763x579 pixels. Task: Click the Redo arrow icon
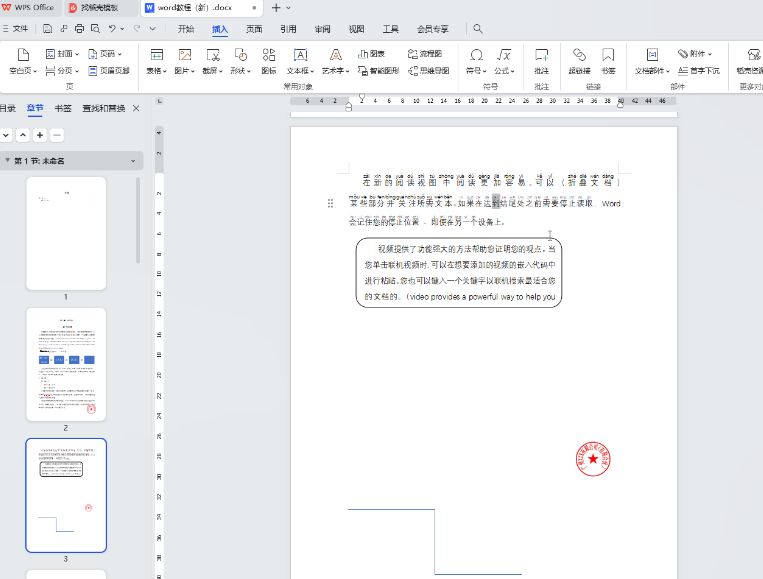[137, 29]
